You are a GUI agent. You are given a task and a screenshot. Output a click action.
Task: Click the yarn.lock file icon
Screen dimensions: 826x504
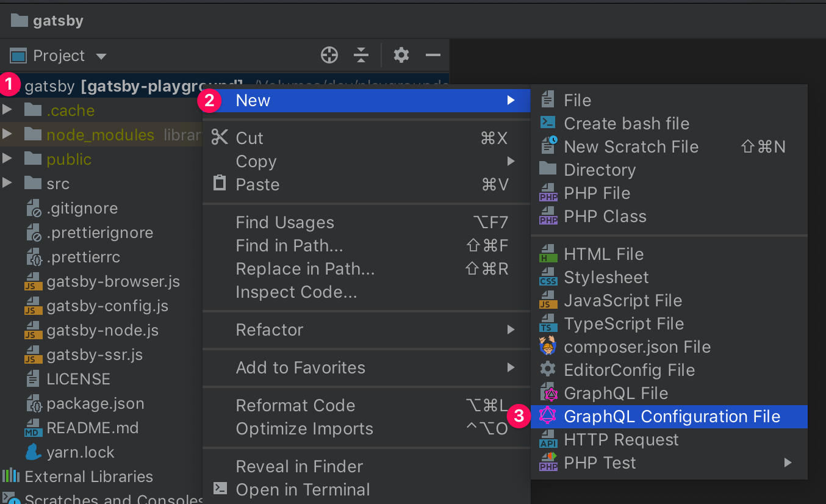[32, 452]
